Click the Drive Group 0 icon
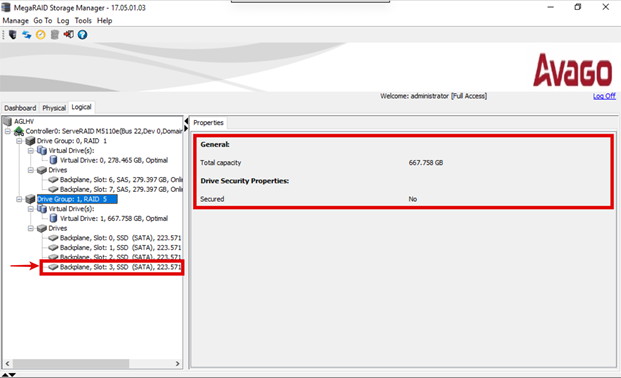 coord(30,141)
